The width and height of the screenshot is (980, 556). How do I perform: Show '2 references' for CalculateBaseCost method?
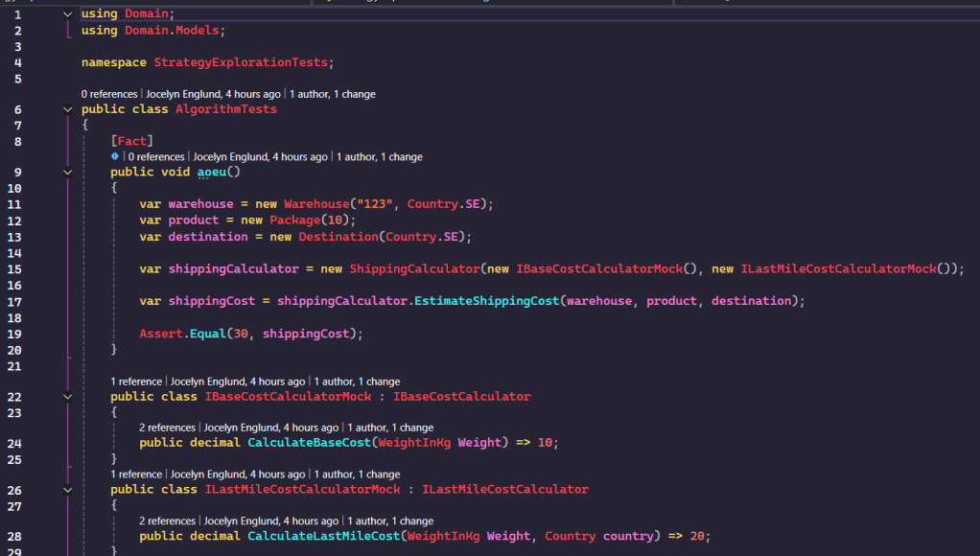[168, 428]
